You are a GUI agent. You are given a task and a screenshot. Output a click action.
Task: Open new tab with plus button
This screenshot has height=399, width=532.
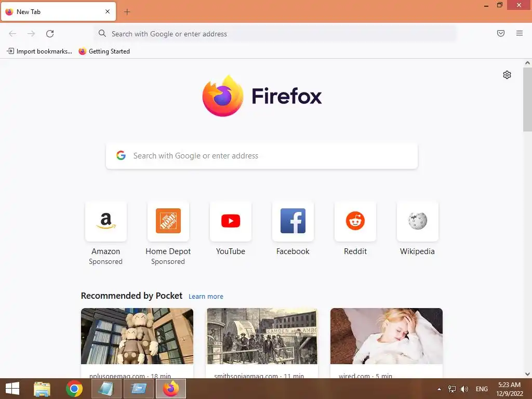tap(127, 12)
